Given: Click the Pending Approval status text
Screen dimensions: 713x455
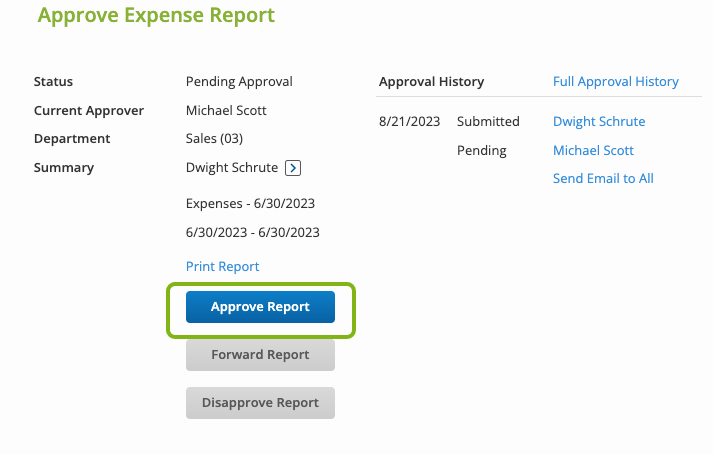Looking at the screenshot, I should (x=239, y=82).
